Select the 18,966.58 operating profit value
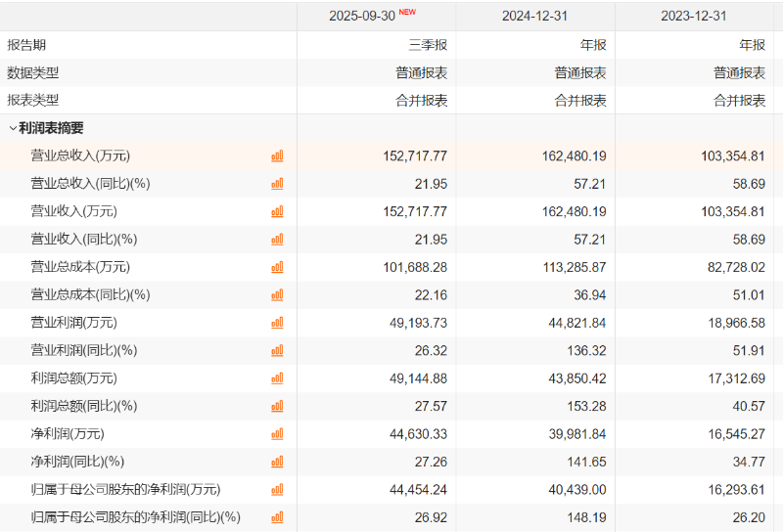 pyautogui.click(x=737, y=323)
